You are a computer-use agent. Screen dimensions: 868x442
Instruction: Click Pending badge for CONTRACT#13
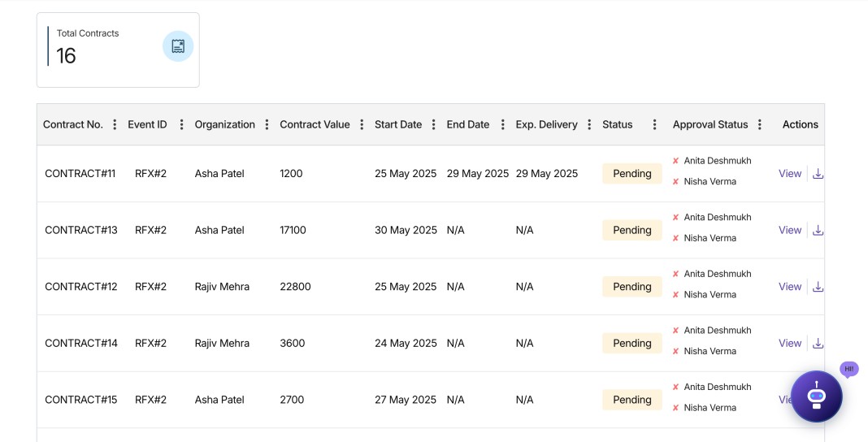tap(632, 230)
